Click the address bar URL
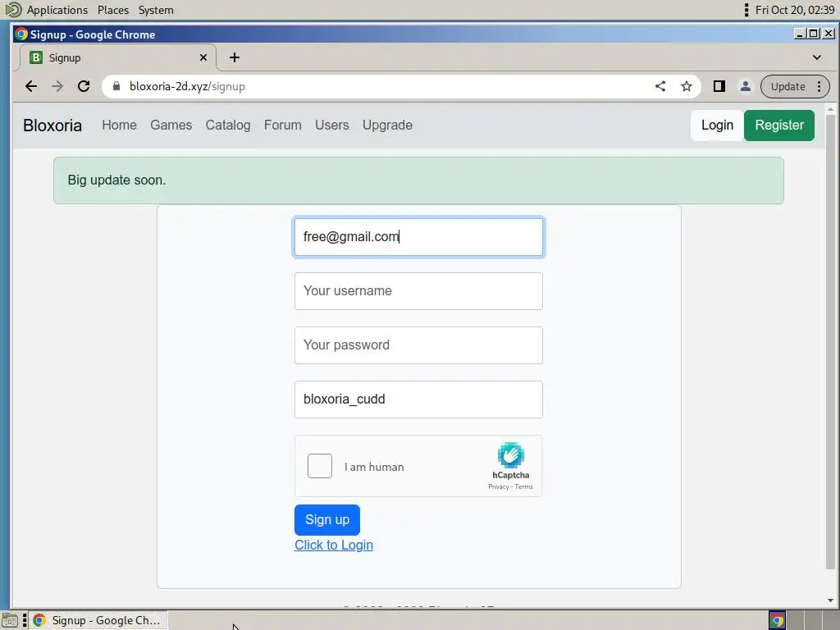Viewport: 840px width, 630px height. click(x=187, y=86)
